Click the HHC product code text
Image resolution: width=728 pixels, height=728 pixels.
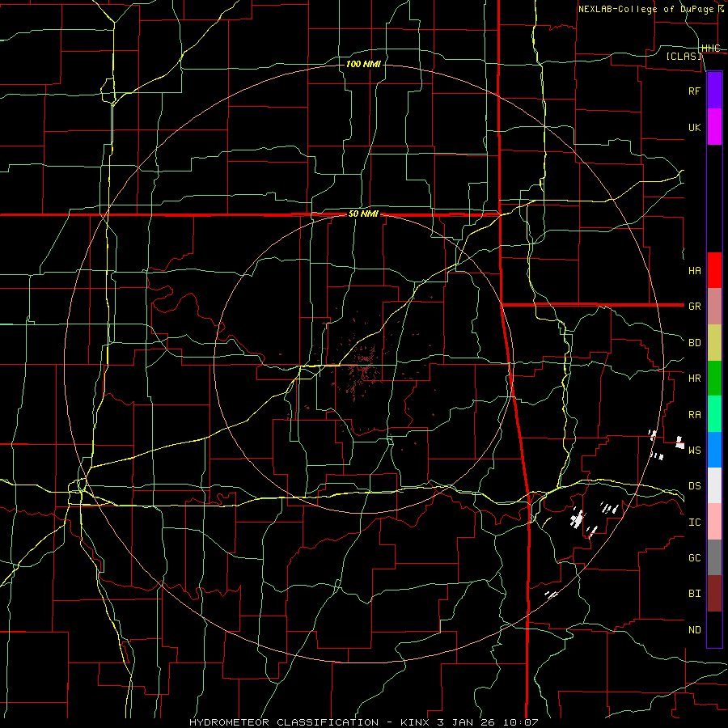pyautogui.click(x=711, y=49)
